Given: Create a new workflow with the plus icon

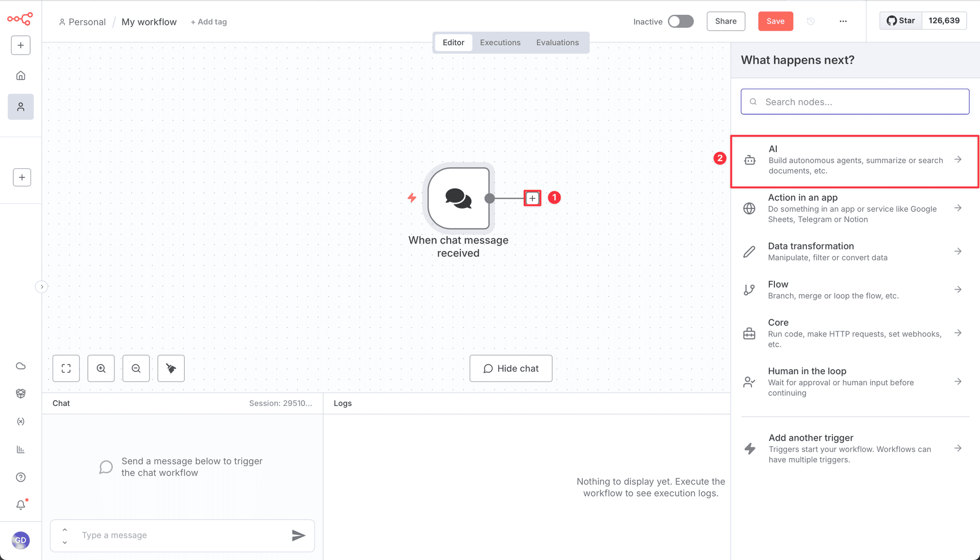Looking at the screenshot, I should tap(20, 45).
